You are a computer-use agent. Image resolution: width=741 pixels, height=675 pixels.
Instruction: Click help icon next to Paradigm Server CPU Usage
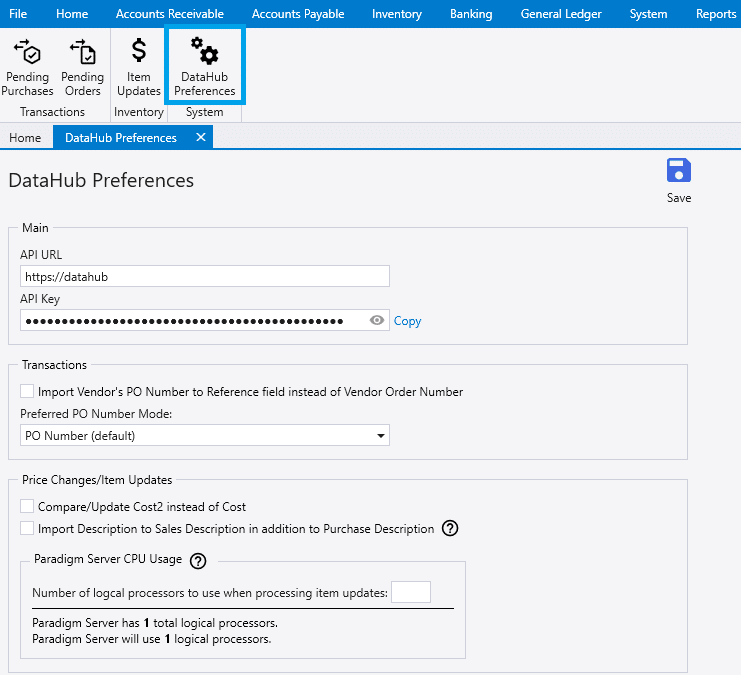198,561
